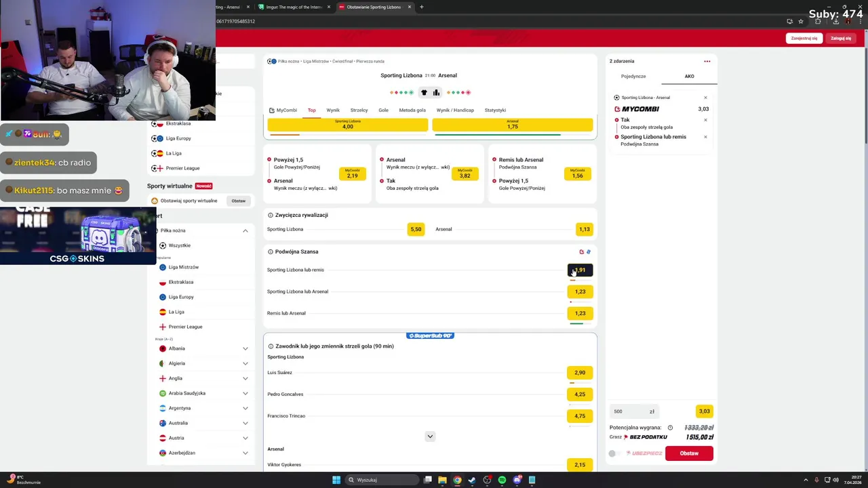This screenshot has height=488, width=868.
Task: Open the bar-chart statistics icon in the match header
Action: (436, 92)
